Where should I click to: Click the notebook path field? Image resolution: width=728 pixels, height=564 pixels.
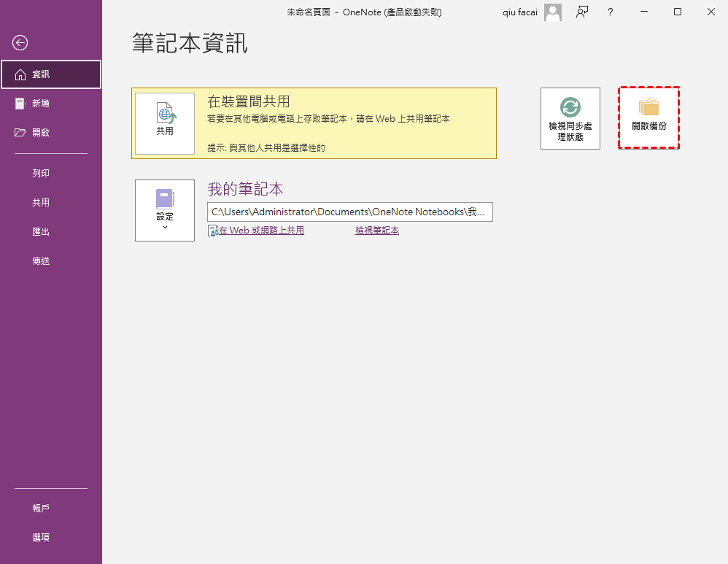coord(350,212)
